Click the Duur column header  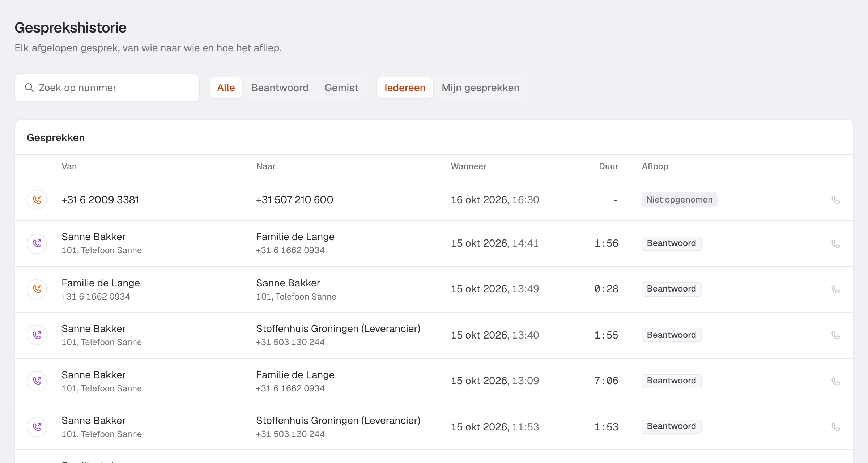[608, 166]
